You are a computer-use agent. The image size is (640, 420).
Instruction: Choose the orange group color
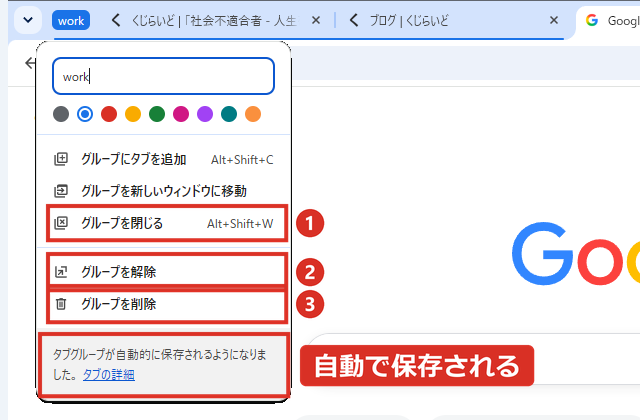pos(253,114)
